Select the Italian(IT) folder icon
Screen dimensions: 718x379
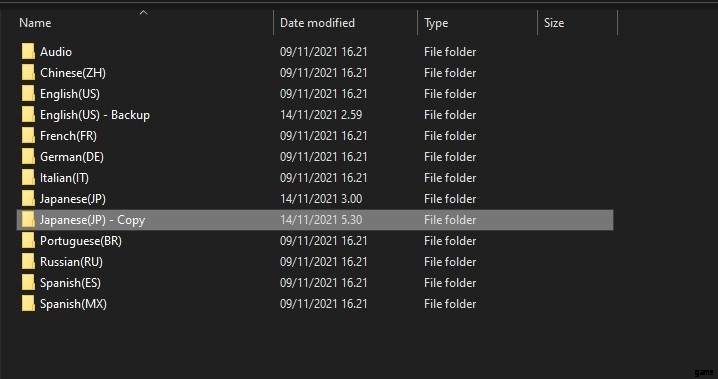click(x=28, y=178)
